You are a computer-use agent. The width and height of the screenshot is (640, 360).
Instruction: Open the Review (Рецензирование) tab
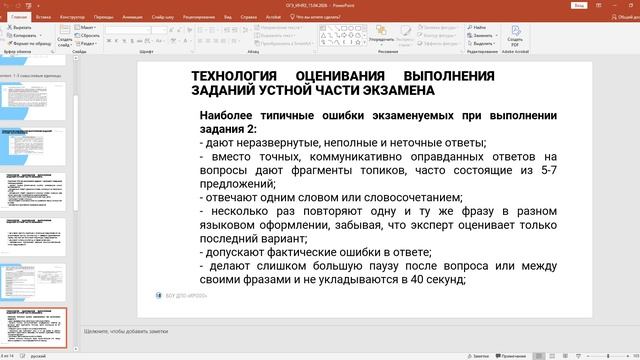[199, 17]
